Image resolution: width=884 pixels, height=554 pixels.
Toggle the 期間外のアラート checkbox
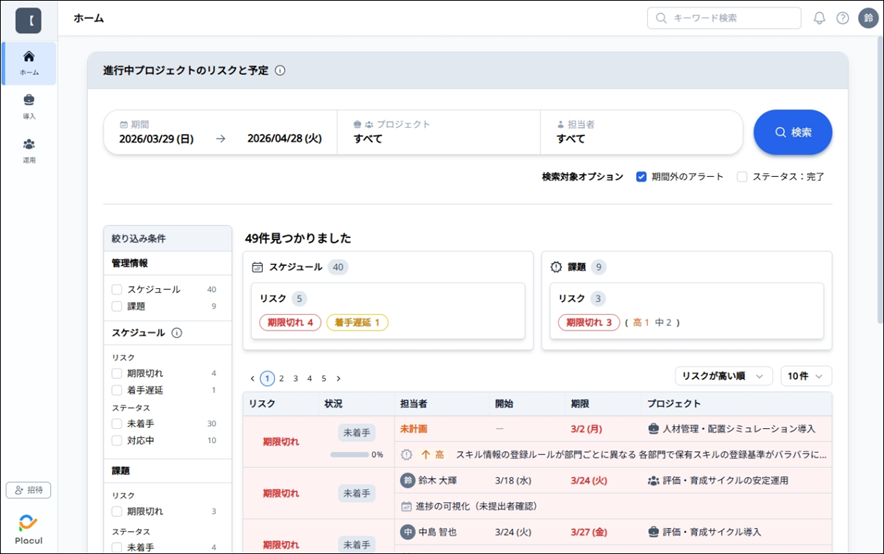(x=642, y=177)
